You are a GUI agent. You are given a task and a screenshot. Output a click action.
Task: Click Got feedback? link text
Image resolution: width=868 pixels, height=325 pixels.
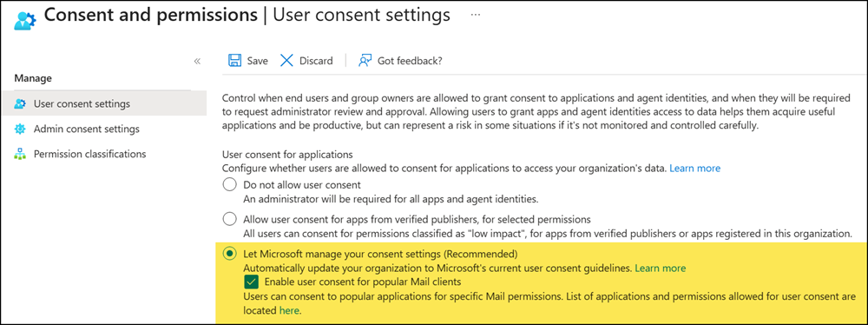pos(410,61)
